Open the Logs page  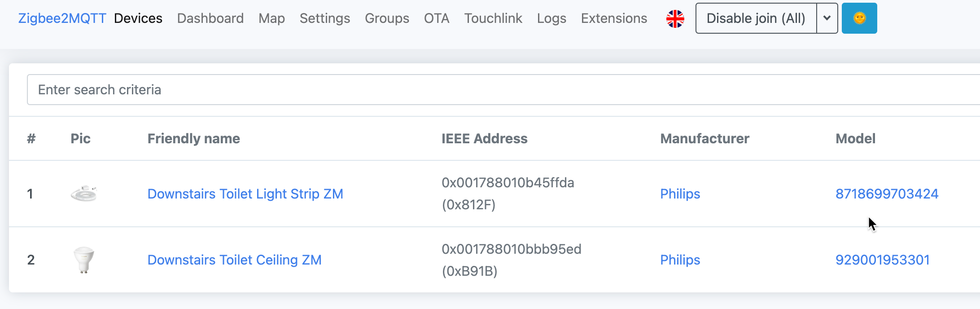tap(551, 18)
